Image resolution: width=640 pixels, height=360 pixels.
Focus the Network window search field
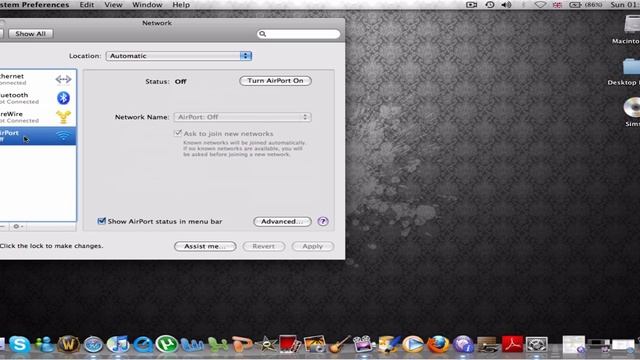coord(298,34)
